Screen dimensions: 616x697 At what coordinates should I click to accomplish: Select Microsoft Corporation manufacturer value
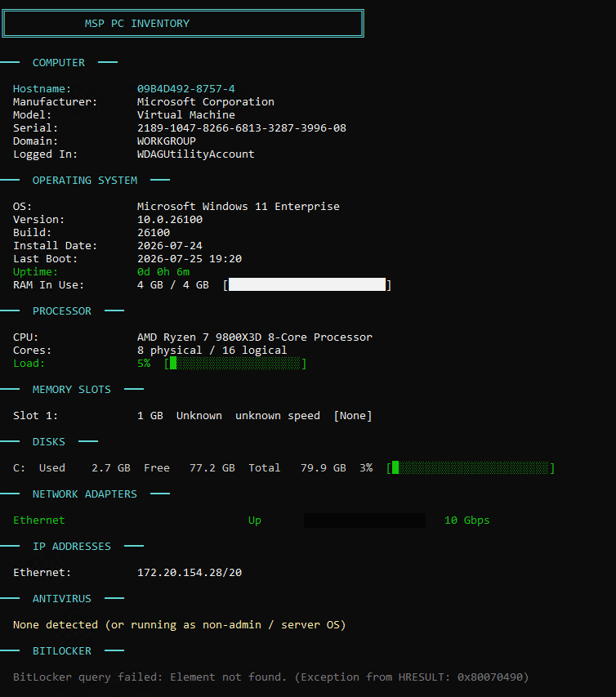pos(205,102)
